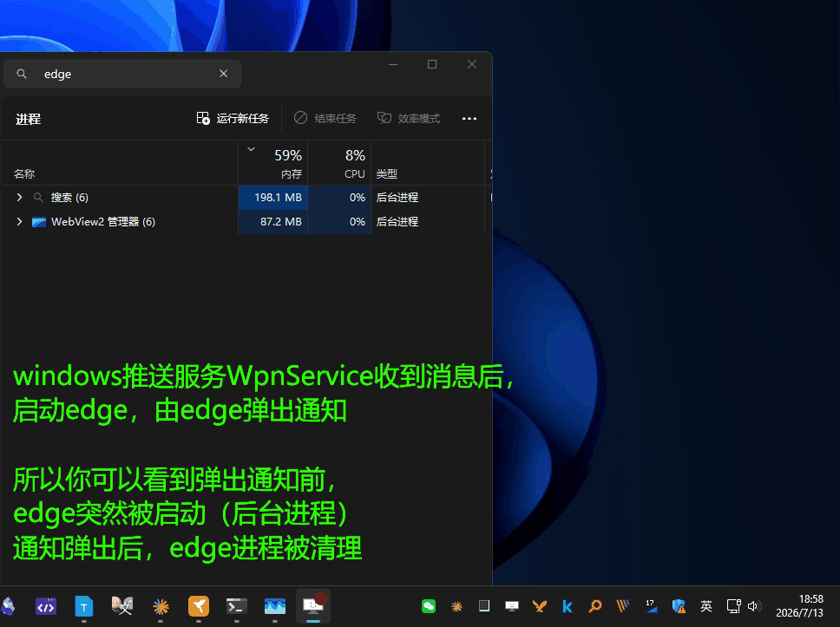Expand the 搜索 (6) process group

pyautogui.click(x=19, y=197)
